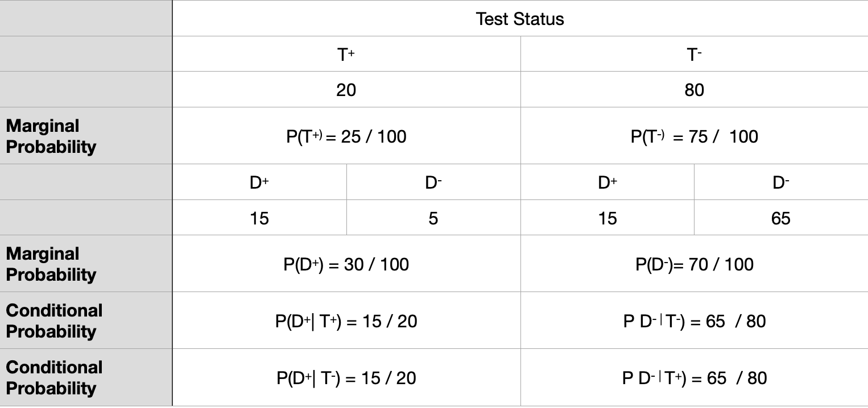Click the first Marginal Probability row label
This screenshot has width=868, height=408.
pos(51,136)
